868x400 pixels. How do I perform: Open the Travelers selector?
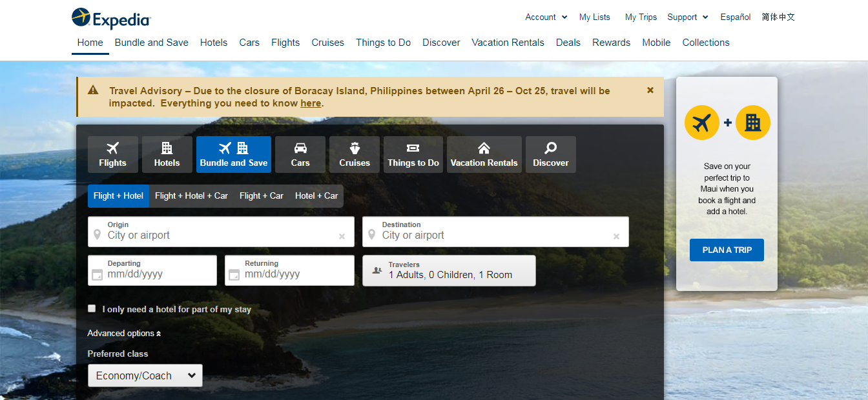click(x=449, y=270)
